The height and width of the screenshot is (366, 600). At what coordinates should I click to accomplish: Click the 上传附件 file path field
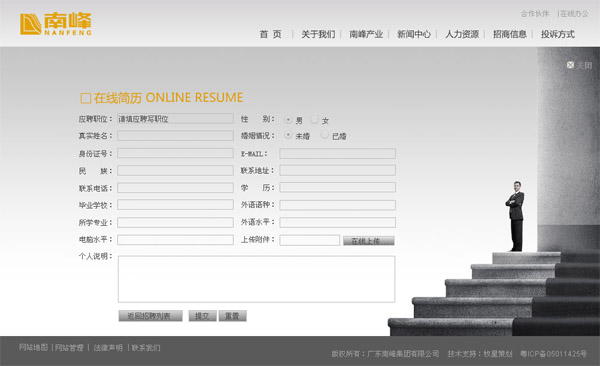point(310,240)
